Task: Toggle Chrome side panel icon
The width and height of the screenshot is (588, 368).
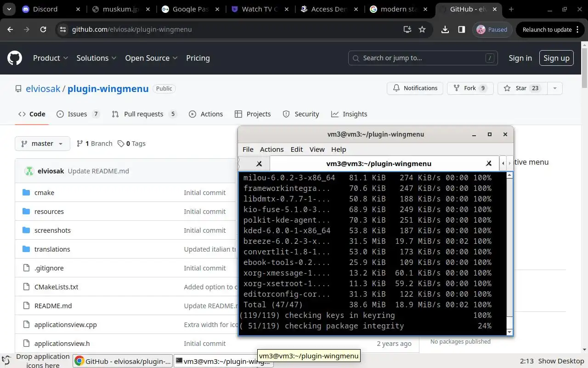Action: (x=462, y=29)
